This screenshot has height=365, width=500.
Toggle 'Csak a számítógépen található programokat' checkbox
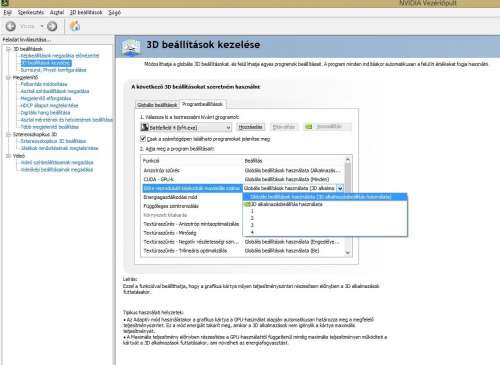point(143,139)
